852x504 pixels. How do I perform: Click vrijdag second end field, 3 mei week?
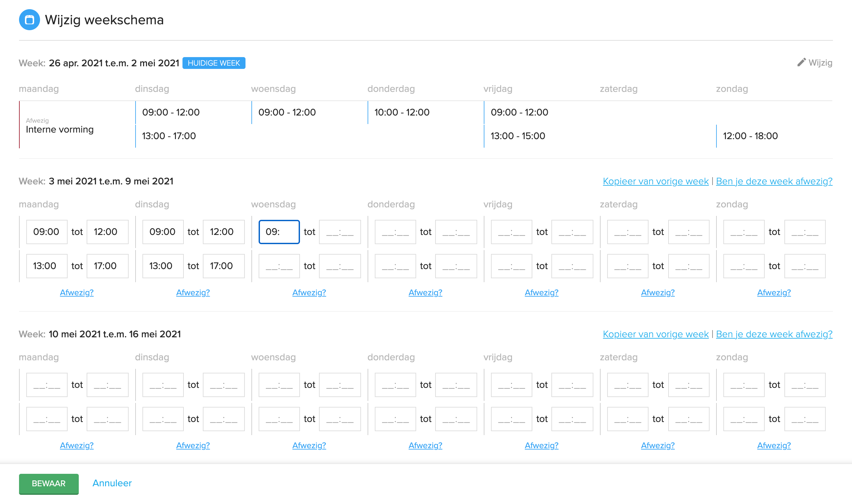tap(572, 266)
